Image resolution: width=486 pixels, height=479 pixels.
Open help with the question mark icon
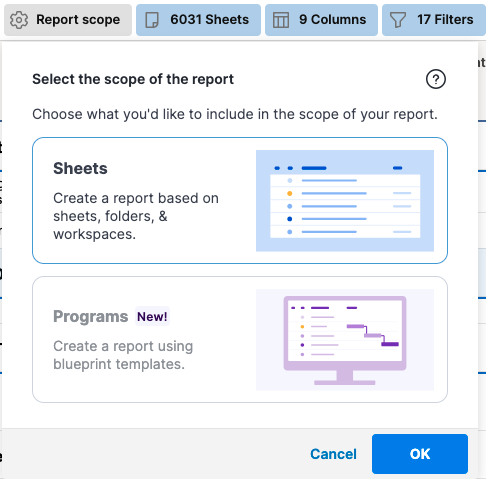pyautogui.click(x=436, y=79)
